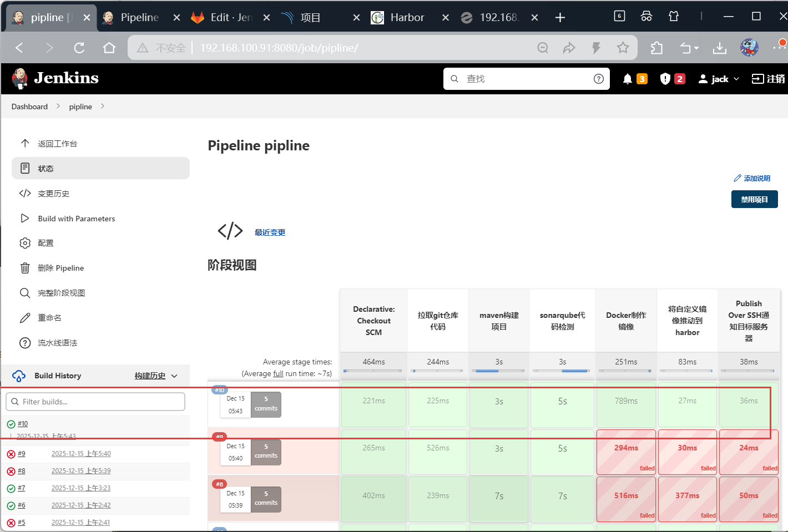Reload the page
788x532 pixels.
[x=79, y=48]
